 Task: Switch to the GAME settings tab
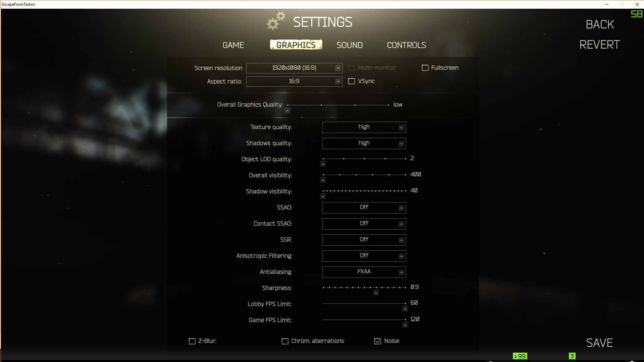coord(233,45)
